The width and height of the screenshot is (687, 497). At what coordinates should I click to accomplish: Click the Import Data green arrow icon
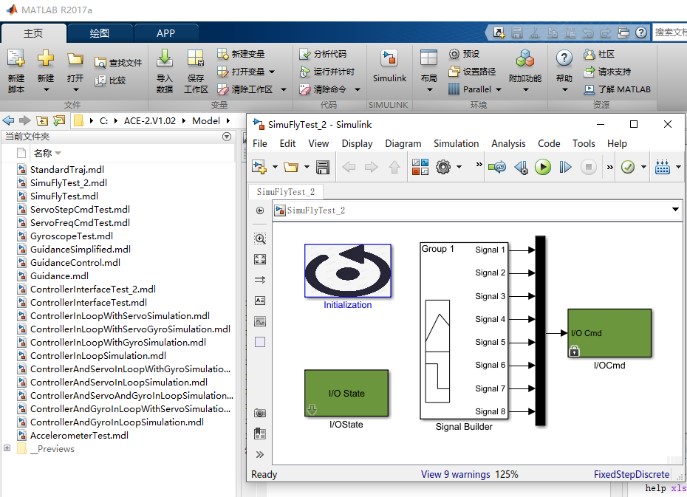point(165,59)
